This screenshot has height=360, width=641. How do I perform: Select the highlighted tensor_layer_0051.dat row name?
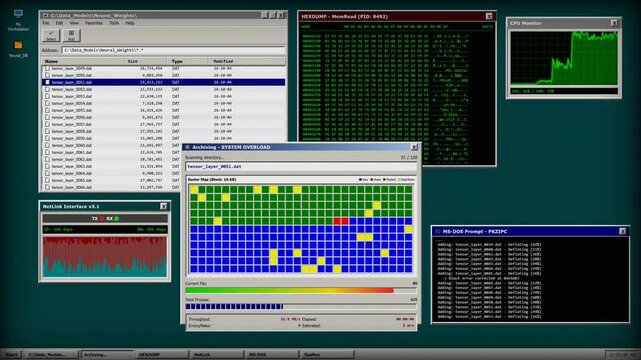click(72, 82)
